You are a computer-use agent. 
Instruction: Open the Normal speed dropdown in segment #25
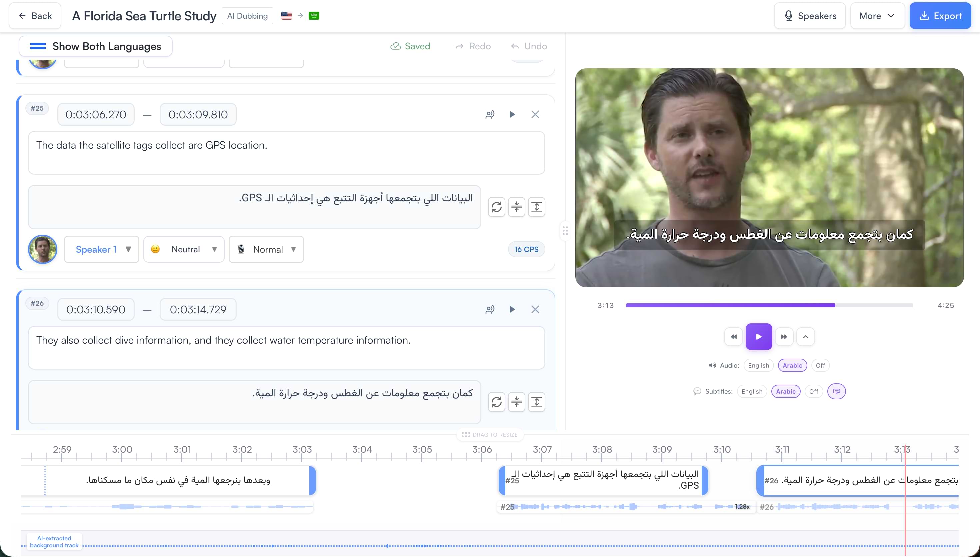266,249
